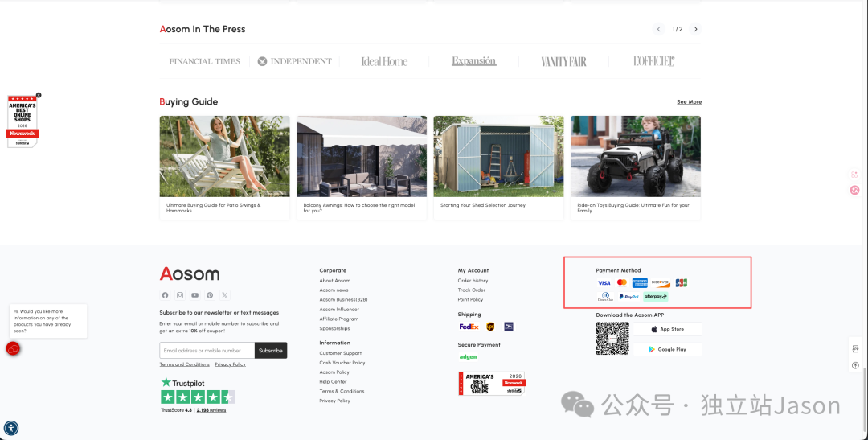Click the Vanity Fair press logo
The height and width of the screenshot is (440, 868).
tap(563, 61)
